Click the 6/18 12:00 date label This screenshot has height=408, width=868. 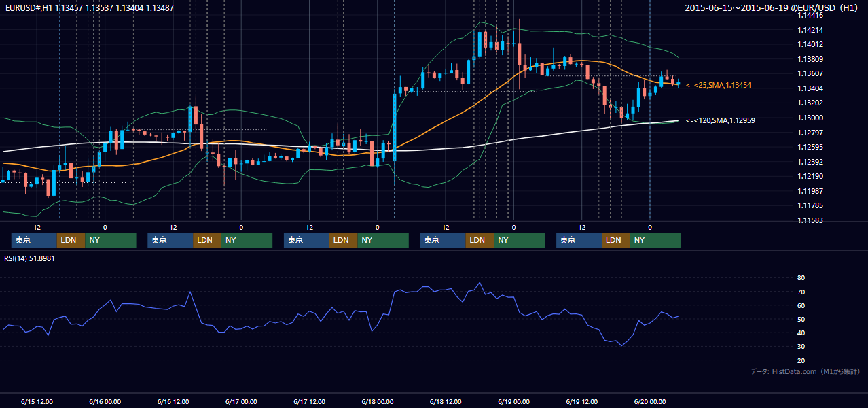pos(446,402)
